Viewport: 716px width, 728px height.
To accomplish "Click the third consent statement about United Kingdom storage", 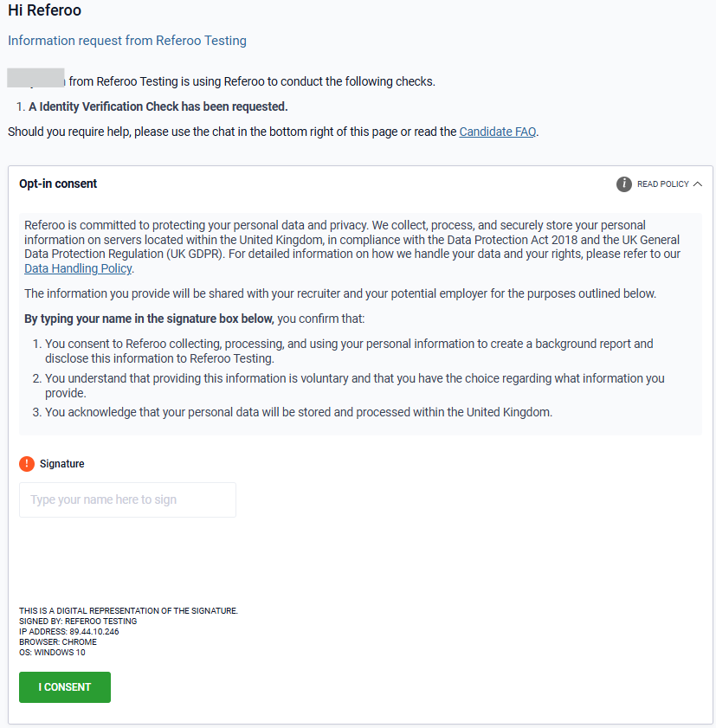I will (299, 412).
